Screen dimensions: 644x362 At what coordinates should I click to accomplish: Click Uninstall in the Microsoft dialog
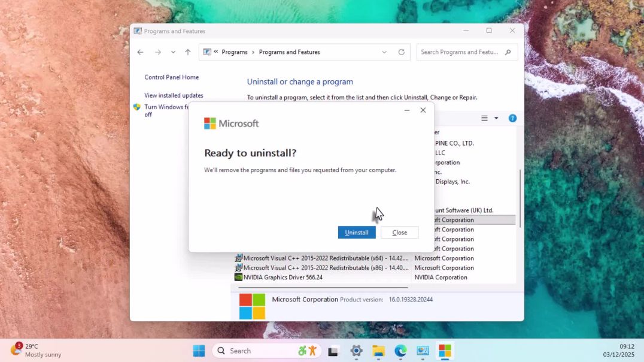pos(357,232)
